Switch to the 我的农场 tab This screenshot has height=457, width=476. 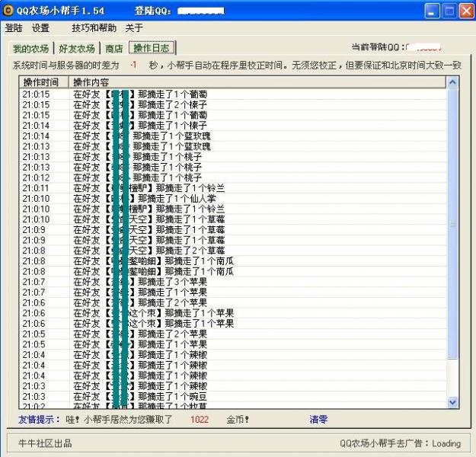30,48
